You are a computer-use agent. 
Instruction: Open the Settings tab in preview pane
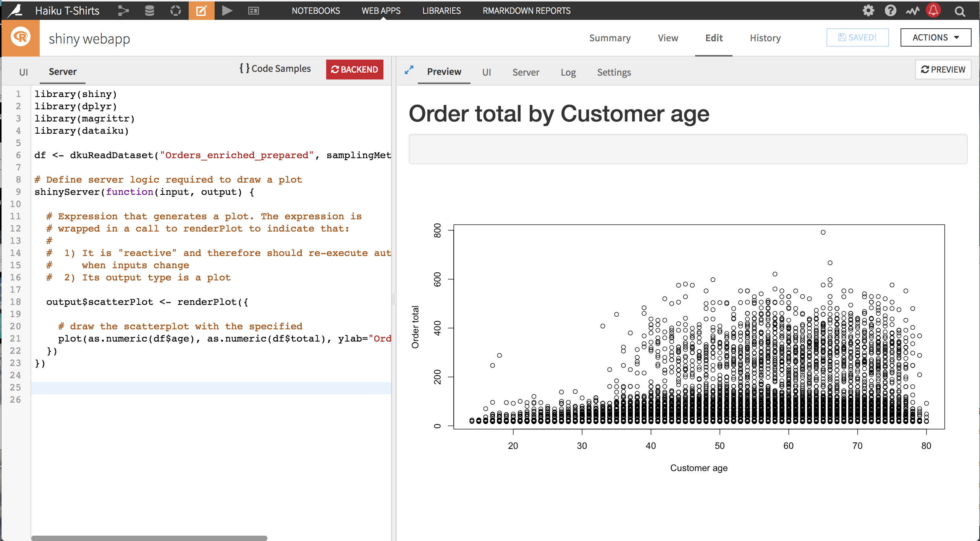tap(614, 72)
